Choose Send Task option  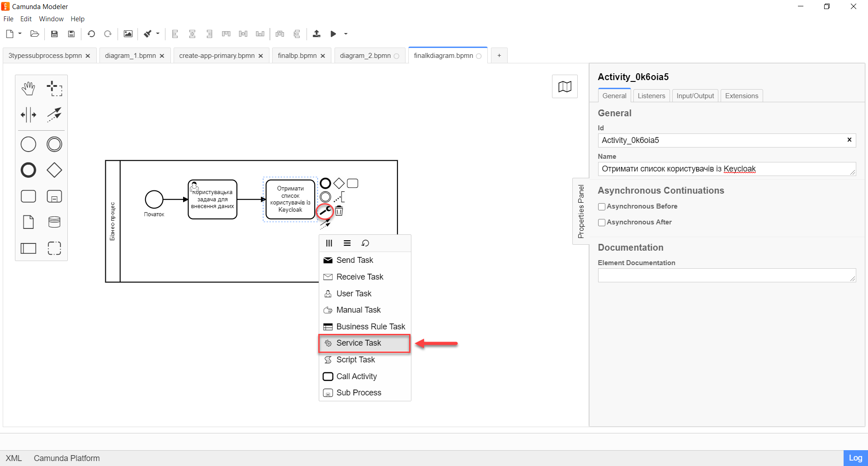[x=365, y=260]
